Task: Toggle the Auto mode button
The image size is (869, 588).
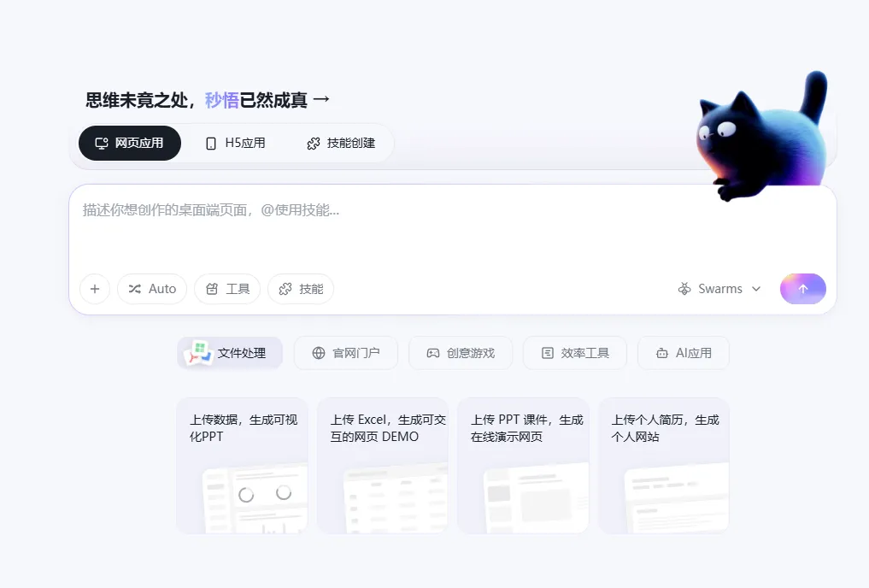Action: coord(152,289)
